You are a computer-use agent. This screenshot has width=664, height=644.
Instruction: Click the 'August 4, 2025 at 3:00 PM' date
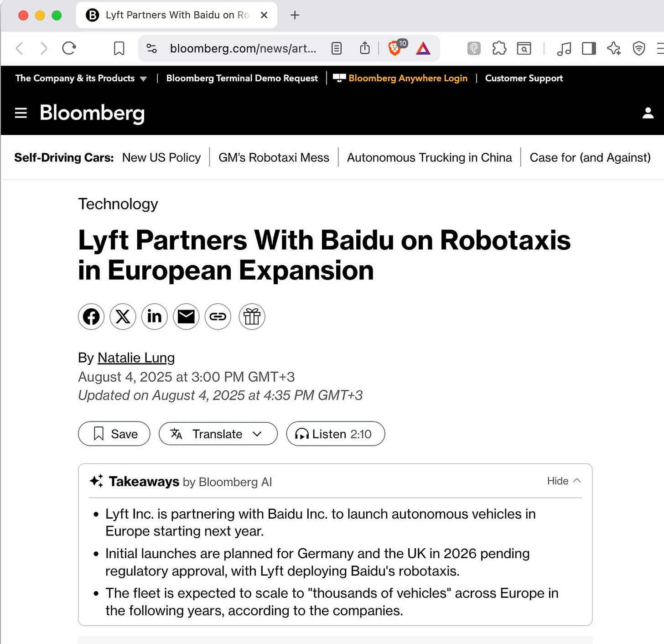186,377
